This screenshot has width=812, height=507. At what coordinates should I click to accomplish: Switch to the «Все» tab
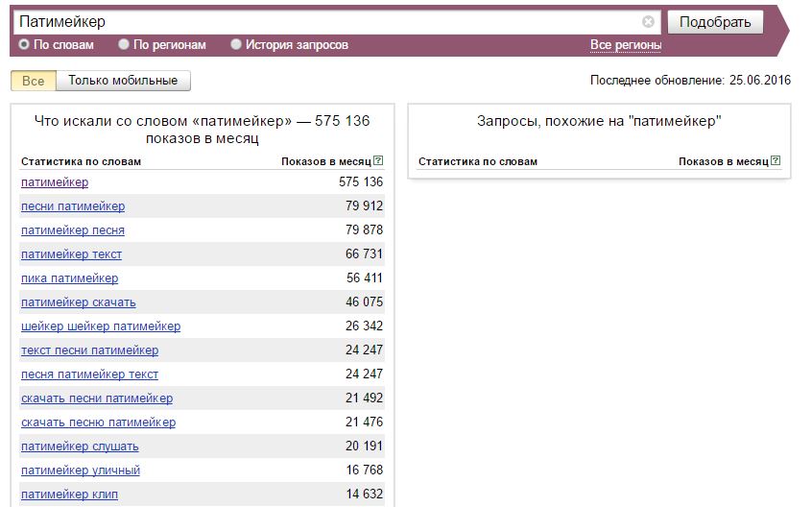click(x=34, y=81)
